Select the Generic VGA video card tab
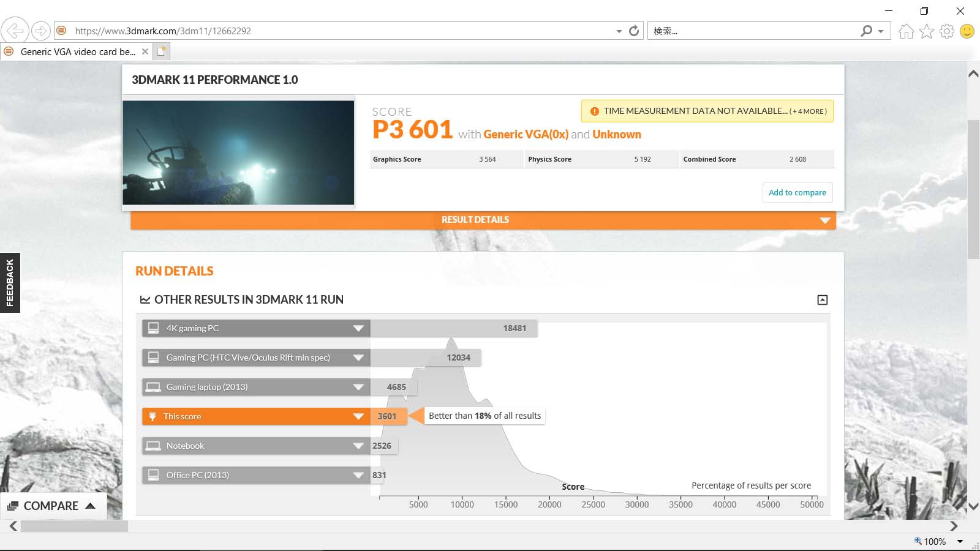The height and width of the screenshot is (551, 980). pos(77,51)
